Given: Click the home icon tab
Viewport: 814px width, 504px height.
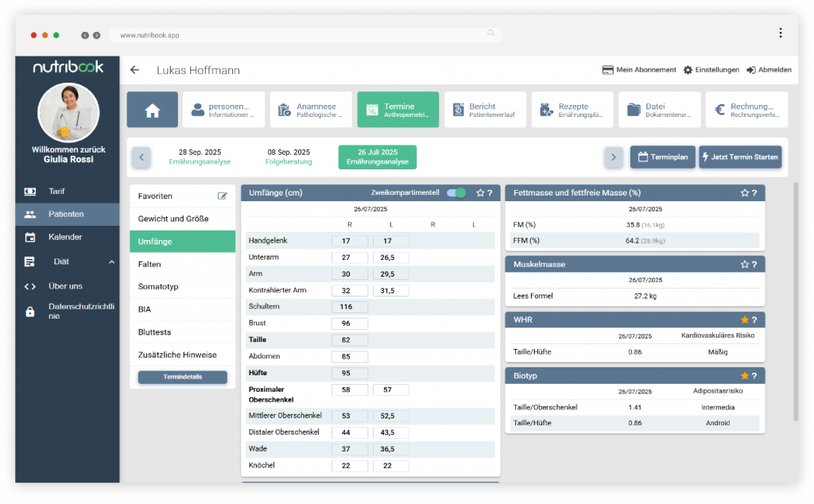Looking at the screenshot, I should click(x=153, y=110).
